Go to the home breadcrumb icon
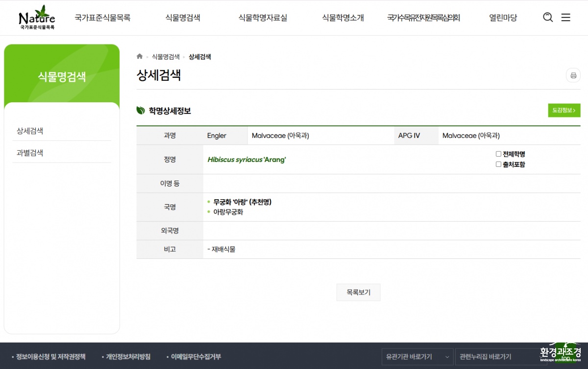588x369 pixels. tap(140, 57)
